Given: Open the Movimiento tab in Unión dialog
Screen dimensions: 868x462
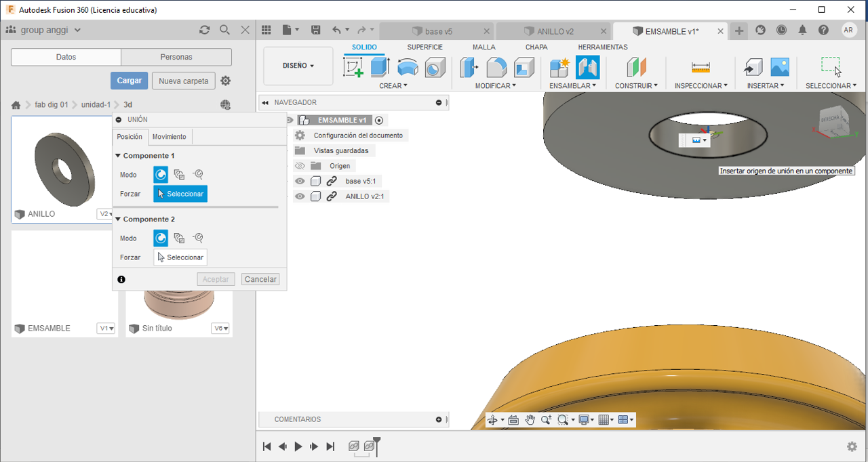Looking at the screenshot, I should click(170, 137).
